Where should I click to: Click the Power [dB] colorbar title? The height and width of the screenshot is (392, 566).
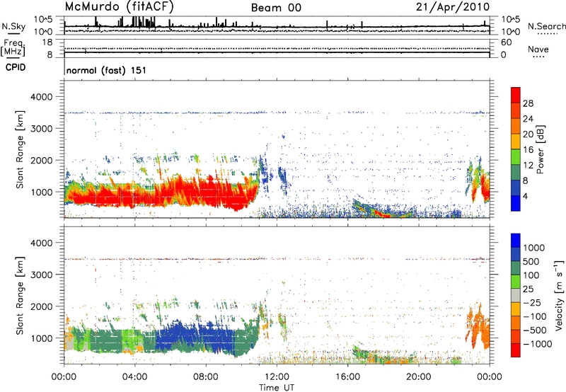tap(541, 149)
